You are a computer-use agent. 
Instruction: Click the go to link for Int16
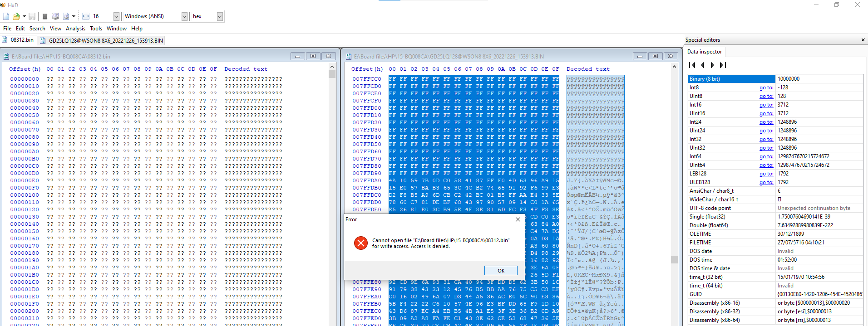pos(766,105)
